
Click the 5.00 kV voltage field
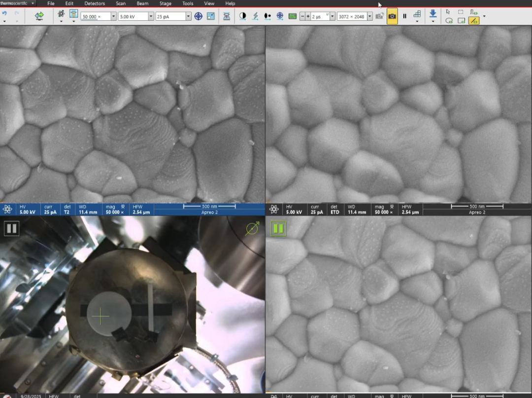point(133,16)
